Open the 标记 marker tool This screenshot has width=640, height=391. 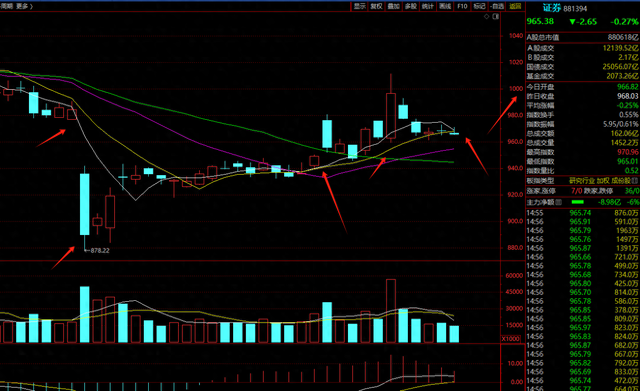point(479,6)
